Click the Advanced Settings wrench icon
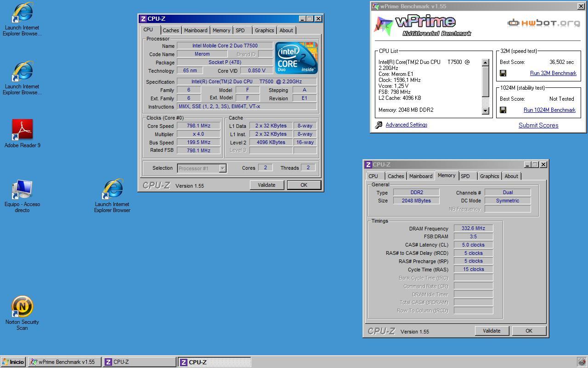 coord(379,125)
